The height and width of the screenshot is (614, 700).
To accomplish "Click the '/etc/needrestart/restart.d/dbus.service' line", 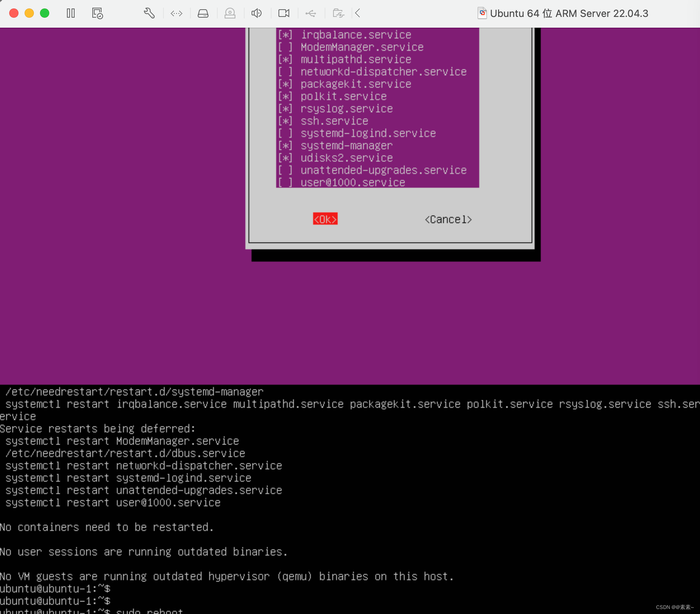I will pos(125,453).
